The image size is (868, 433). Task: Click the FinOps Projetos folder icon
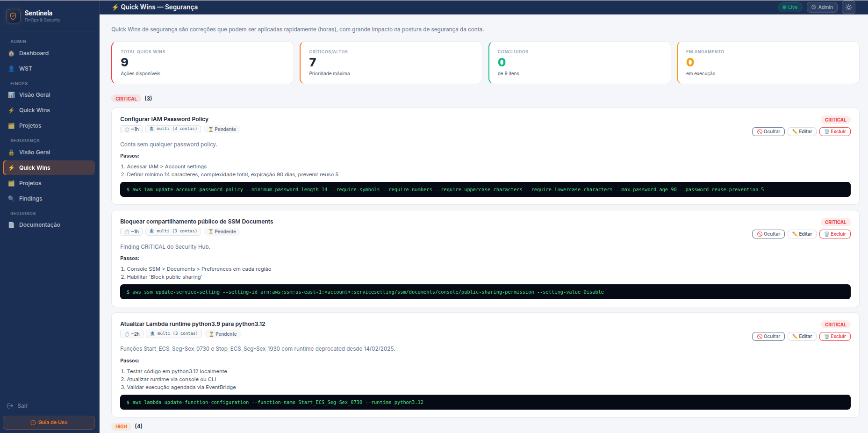tap(11, 126)
